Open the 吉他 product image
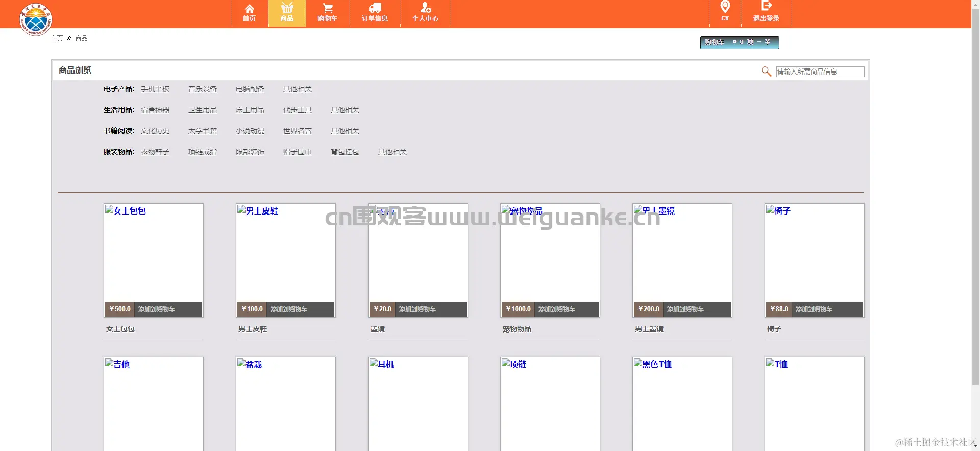 click(x=154, y=403)
